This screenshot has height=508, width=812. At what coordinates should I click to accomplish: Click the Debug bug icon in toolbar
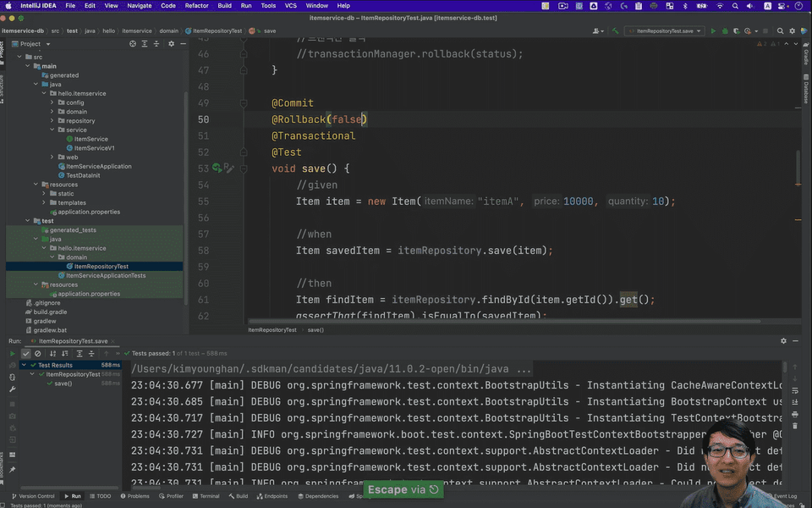pyautogui.click(x=724, y=31)
